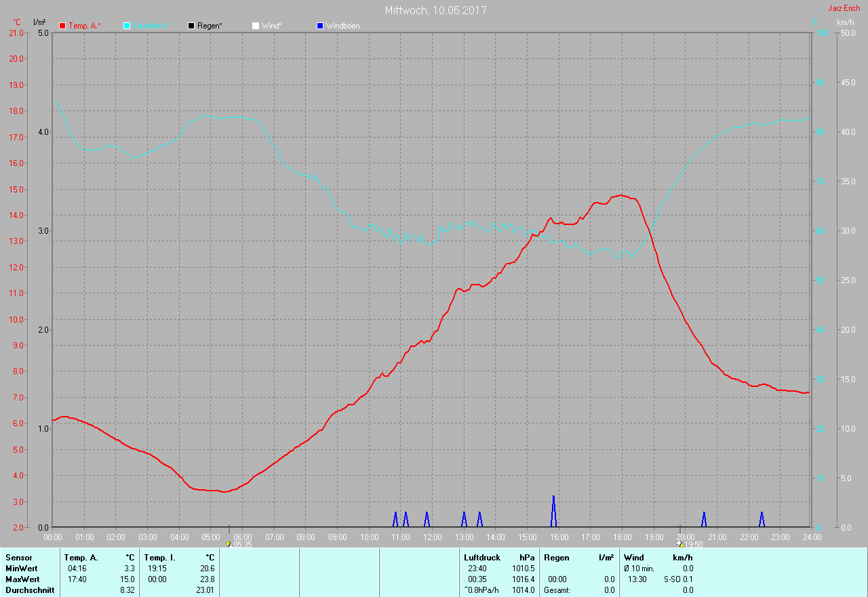Select the 'Windböen' legend label
Screen dimensions: 868x597
click(343, 26)
